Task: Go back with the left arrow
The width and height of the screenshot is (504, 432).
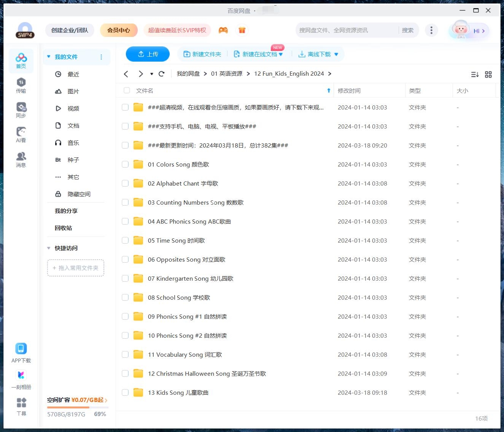Action: pos(126,74)
